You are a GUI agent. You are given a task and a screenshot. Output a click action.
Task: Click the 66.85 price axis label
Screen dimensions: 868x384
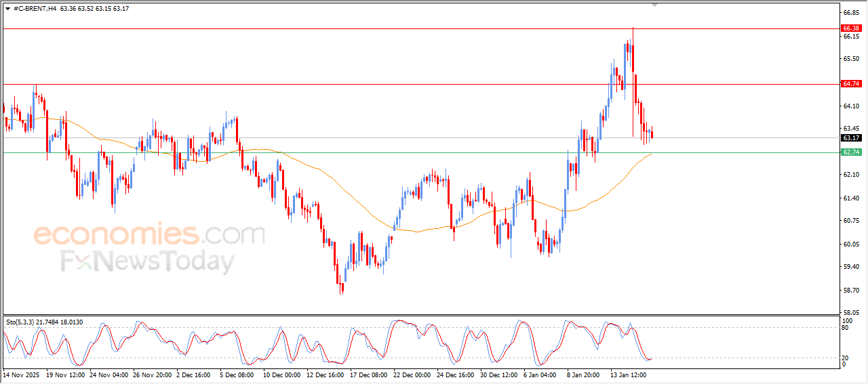[850, 13]
